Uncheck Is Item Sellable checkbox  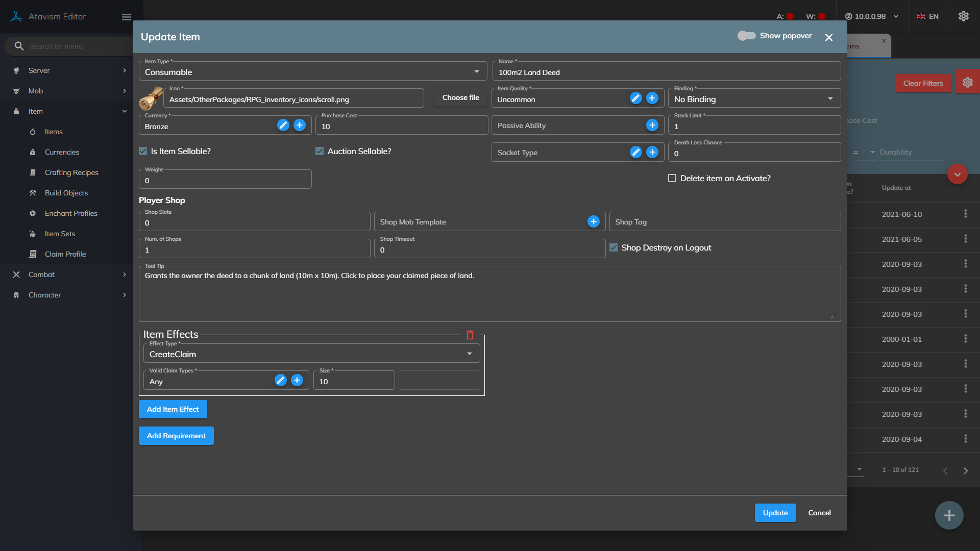[x=143, y=152]
